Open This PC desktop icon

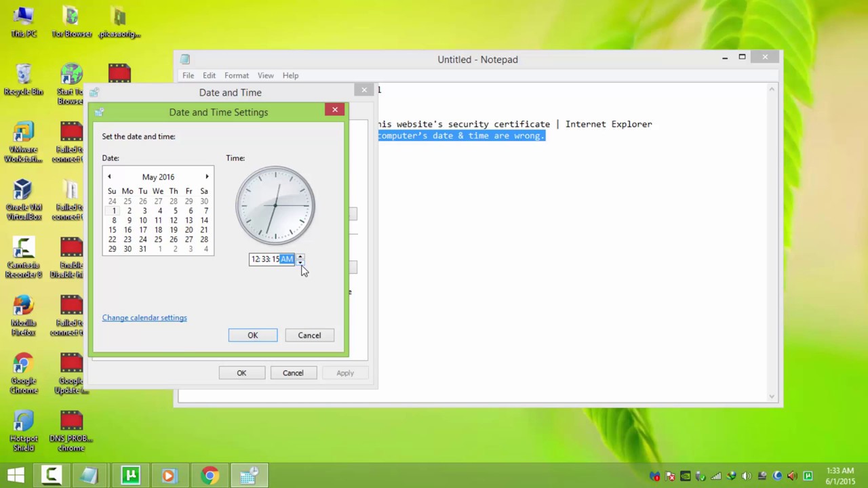tap(24, 22)
